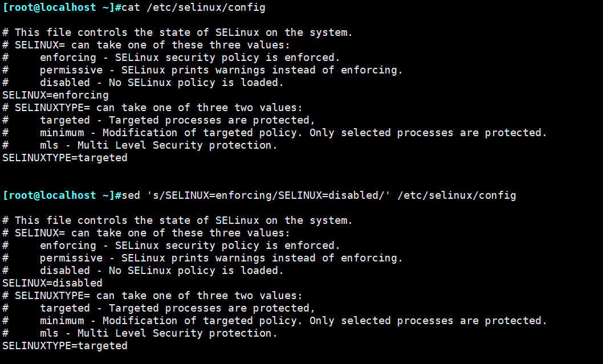Click the SELINUX=disabled line

52,283
